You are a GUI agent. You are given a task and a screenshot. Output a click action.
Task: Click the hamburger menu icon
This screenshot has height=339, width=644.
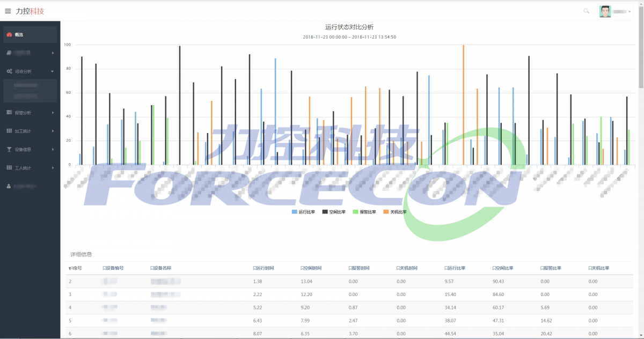pyautogui.click(x=8, y=11)
